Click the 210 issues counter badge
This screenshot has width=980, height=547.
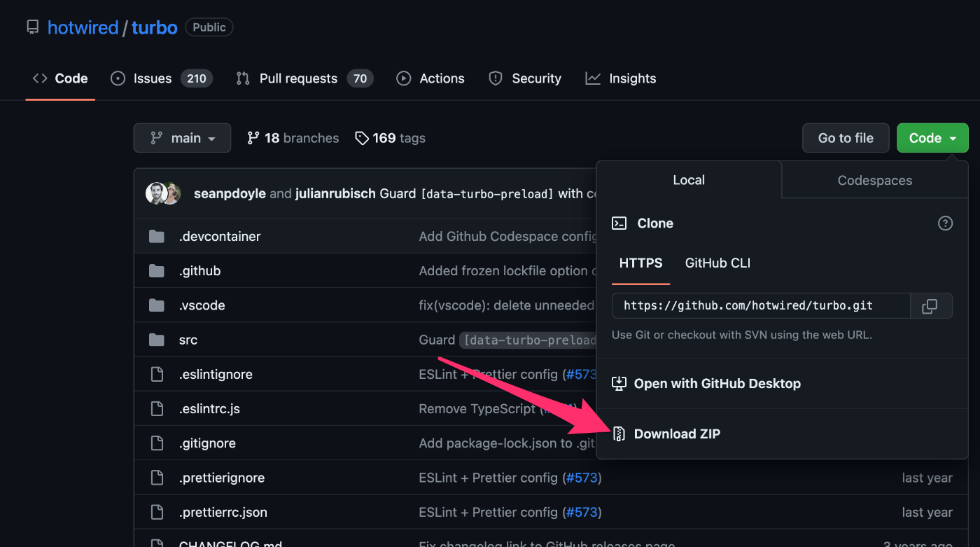[197, 78]
